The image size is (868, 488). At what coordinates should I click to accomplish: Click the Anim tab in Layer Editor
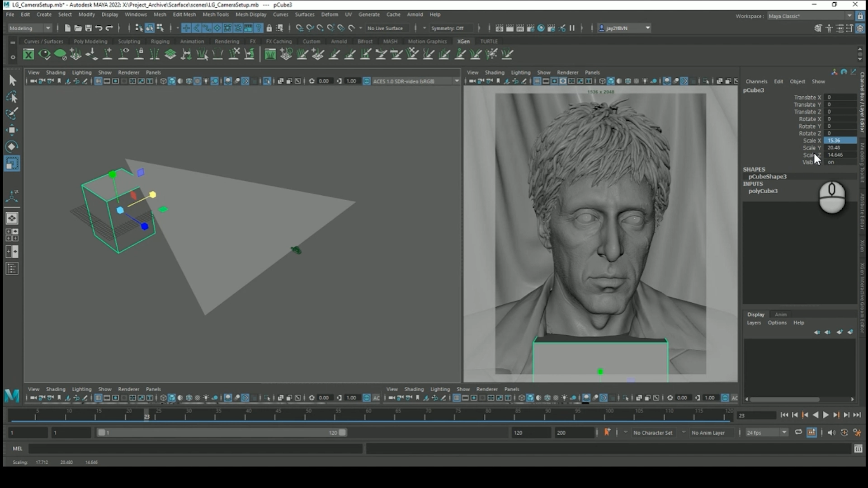click(780, 314)
